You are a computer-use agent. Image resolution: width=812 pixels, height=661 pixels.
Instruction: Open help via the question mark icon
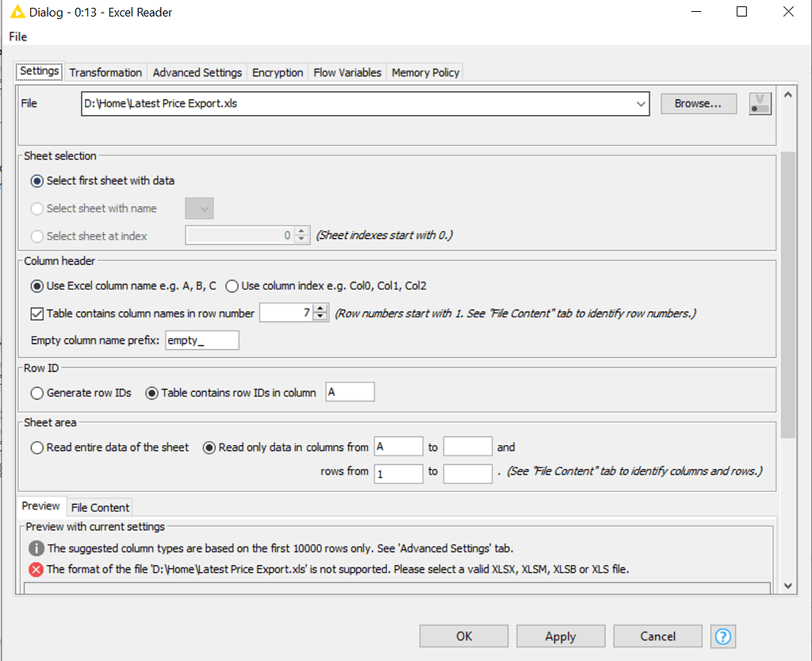coord(722,636)
